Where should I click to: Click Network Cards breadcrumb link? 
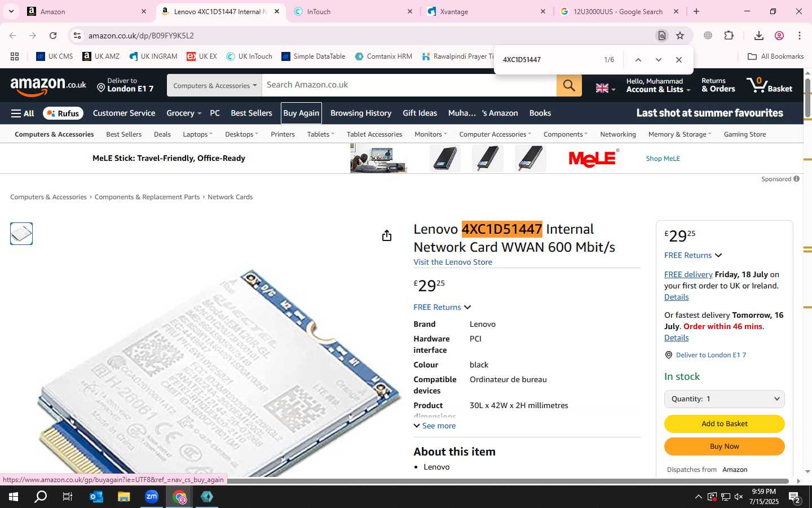pos(230,197)
